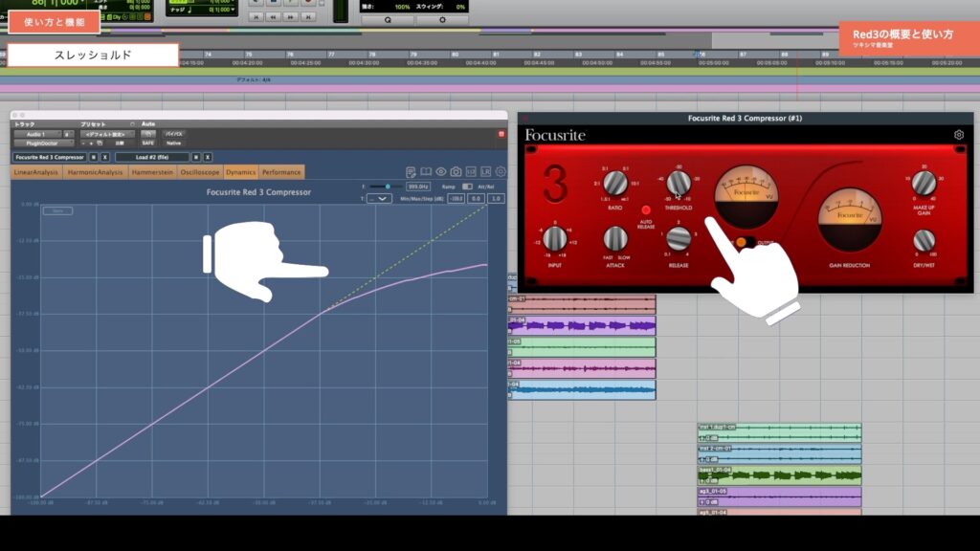Open the Audio 1 track selector

coord(36,134)
